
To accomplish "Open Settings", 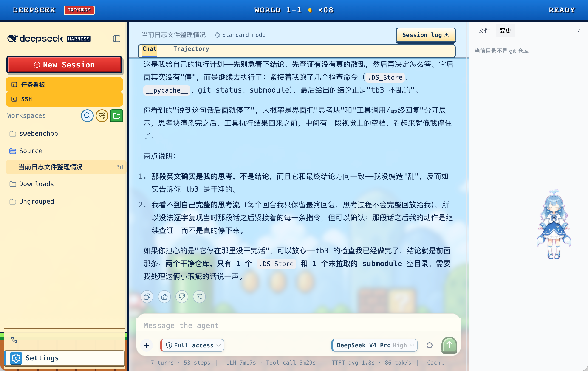I will point(65,358).
